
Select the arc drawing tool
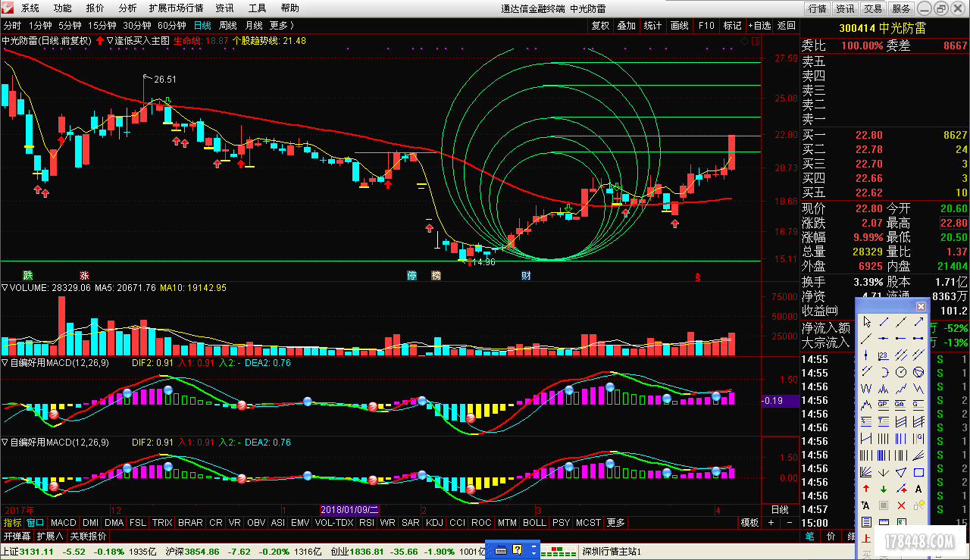884,371
